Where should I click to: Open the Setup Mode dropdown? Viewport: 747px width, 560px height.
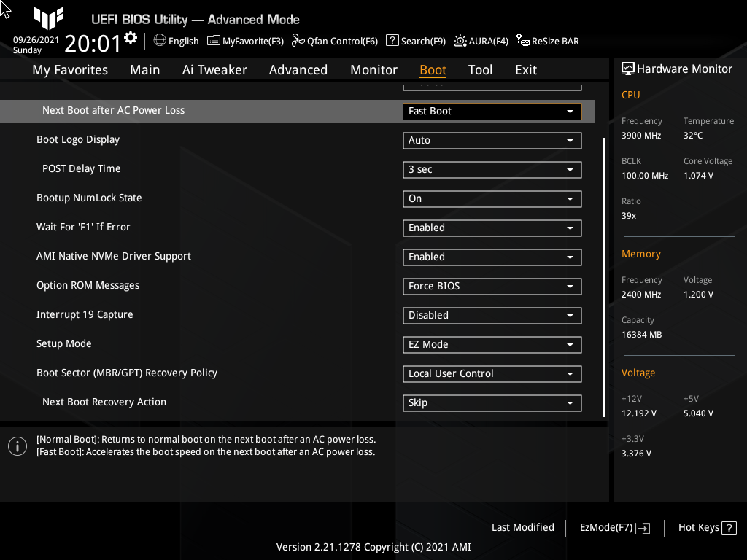492,344
